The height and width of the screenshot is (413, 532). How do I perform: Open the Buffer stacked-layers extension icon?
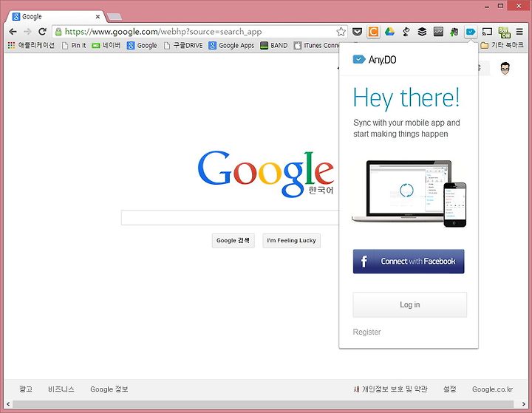(x=422, y=32)
